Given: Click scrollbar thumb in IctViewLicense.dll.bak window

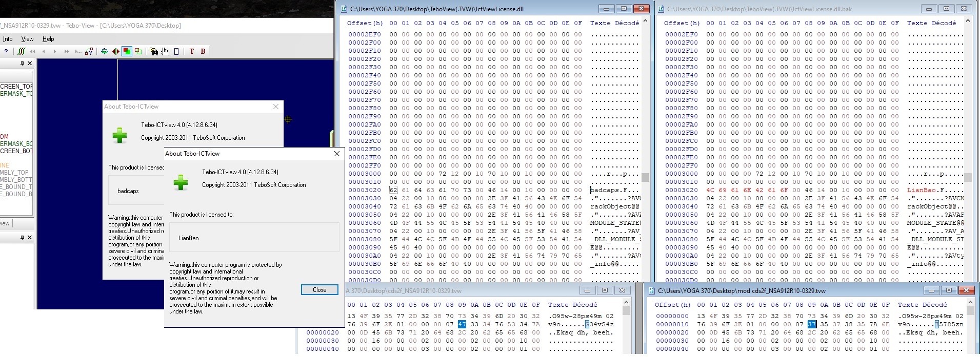Looking at the screenshot, I should pyautogui.click(x=968, y=178).
